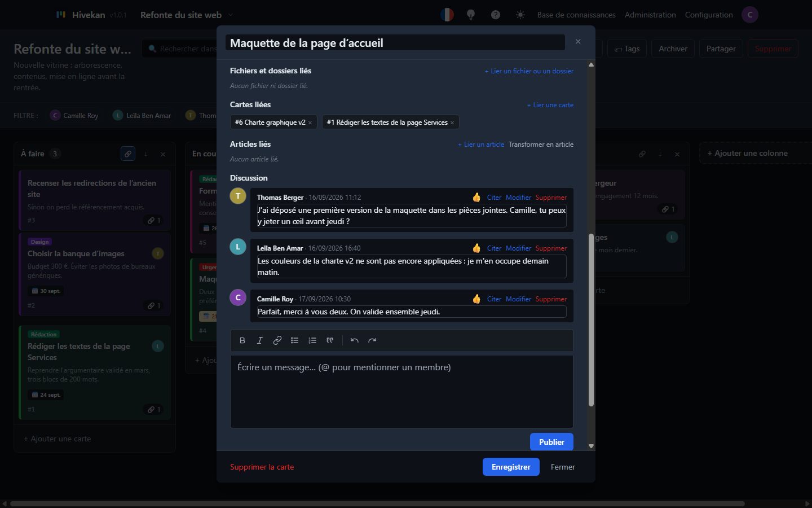Expand the Refonte du site web project dropdown
Image resolution: width=812 pixels, height=508 pixels.
coord(187,15)
